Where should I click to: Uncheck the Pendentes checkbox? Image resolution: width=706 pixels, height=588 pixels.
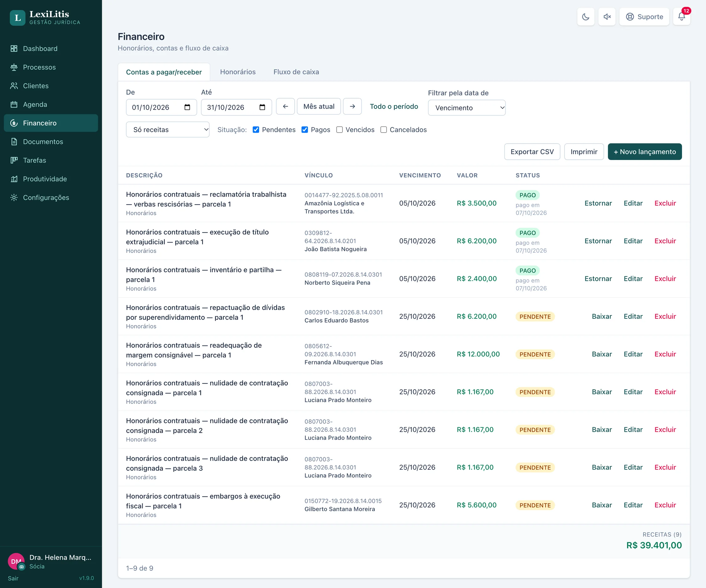coord(256,130)
